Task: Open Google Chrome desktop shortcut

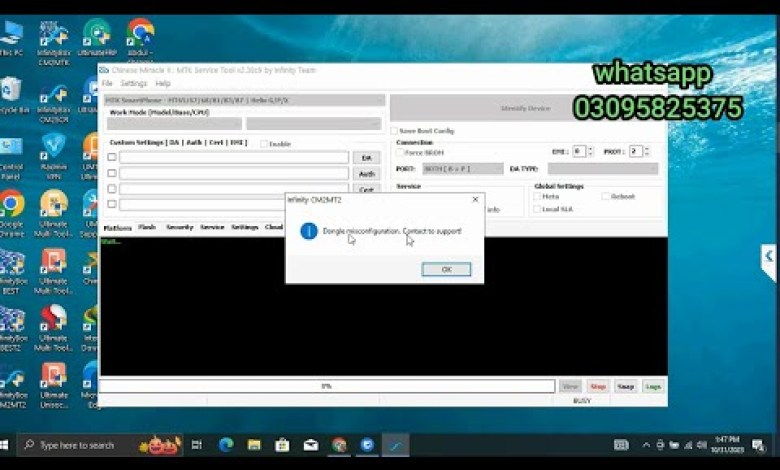Action: click(x=11, y=204)
